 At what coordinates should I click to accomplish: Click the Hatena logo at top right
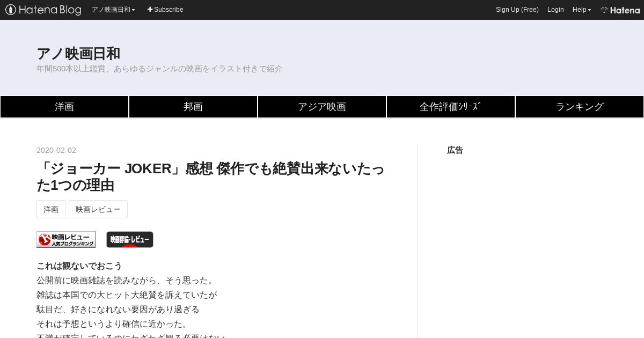click(620, 10)
